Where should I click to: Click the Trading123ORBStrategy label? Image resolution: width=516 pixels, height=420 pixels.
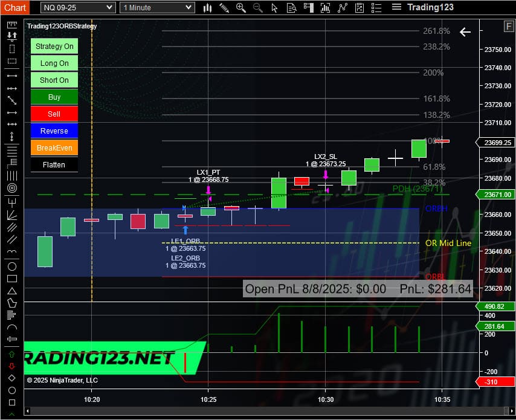(62, 26)
